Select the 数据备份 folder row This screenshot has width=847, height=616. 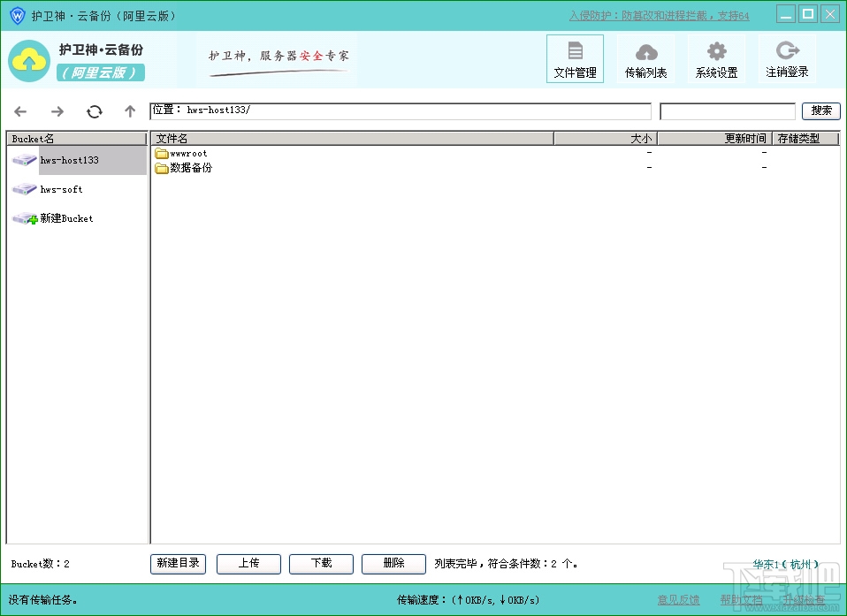[495, 168]
